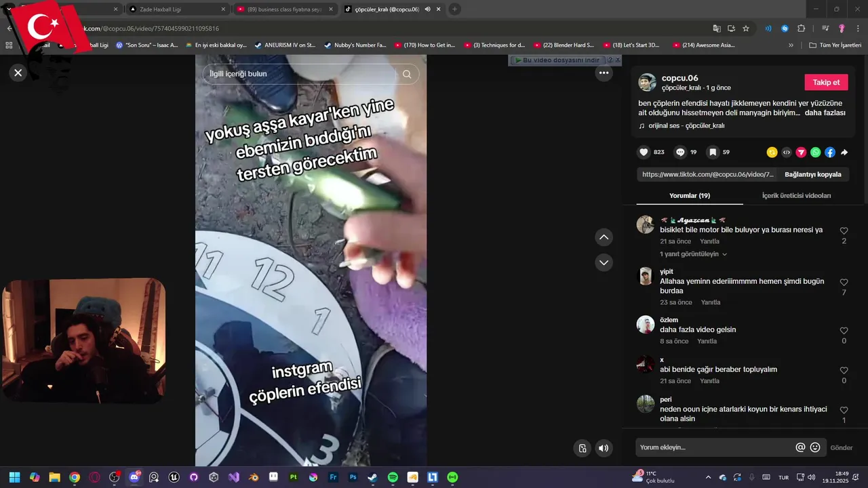Click the Bağlantıyı kopyala button
868x488 pixels.
coord(813,174)
